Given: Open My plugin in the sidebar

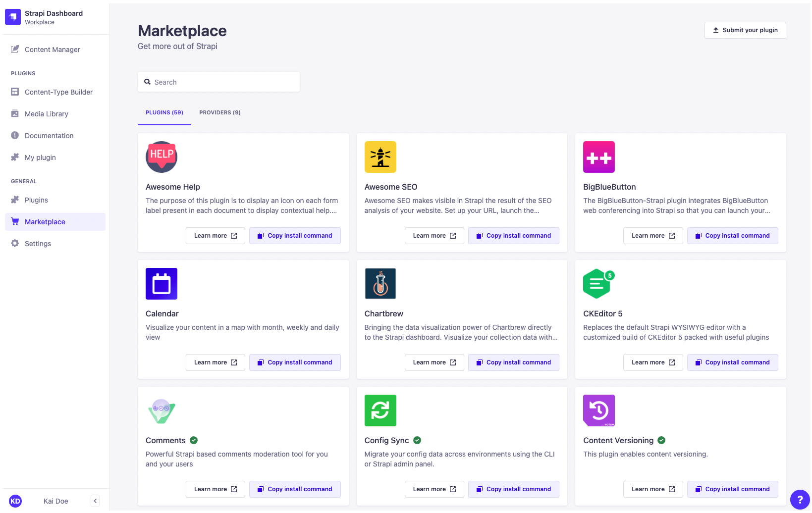Looking at the screenshot, I should coord(40,157).
